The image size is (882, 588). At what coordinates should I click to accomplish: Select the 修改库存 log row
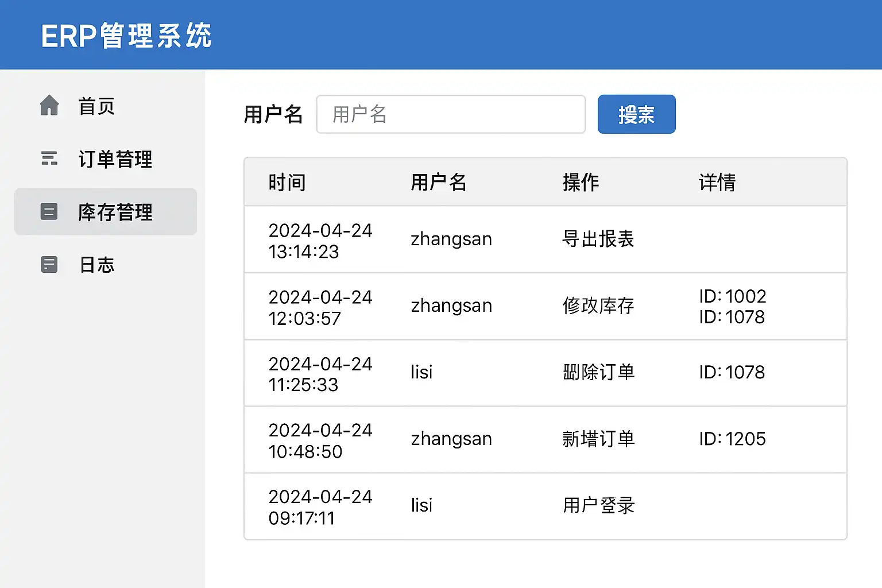click(598, 305)
